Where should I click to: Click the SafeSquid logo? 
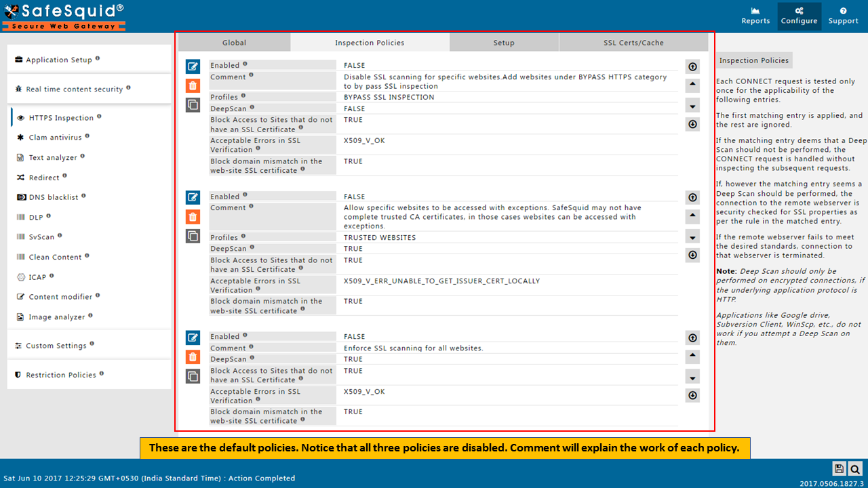[63, 16]
